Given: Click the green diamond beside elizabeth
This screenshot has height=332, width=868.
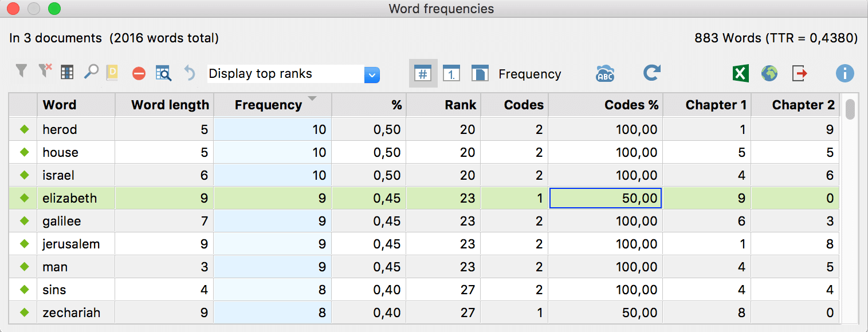Looking at the screenshot, I should tap(24, 198).
